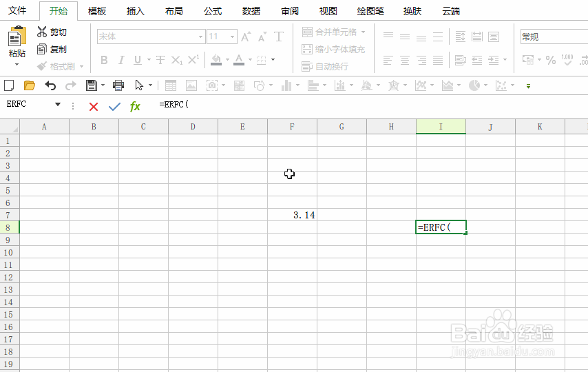The image size is (588, 372).
Task: Undo the last action
Action: pos(50,85)
